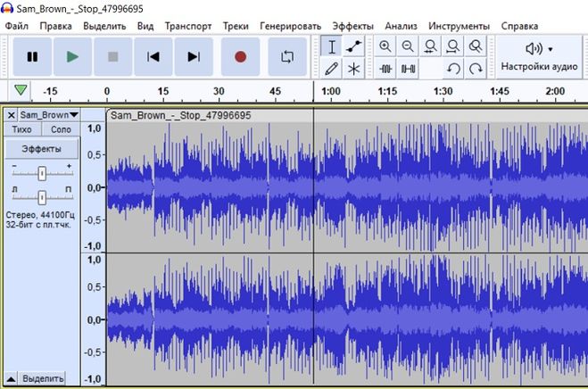Fit selection to width zoom icon
Screen dimensions: 588x389
click(x=430, y=46)
